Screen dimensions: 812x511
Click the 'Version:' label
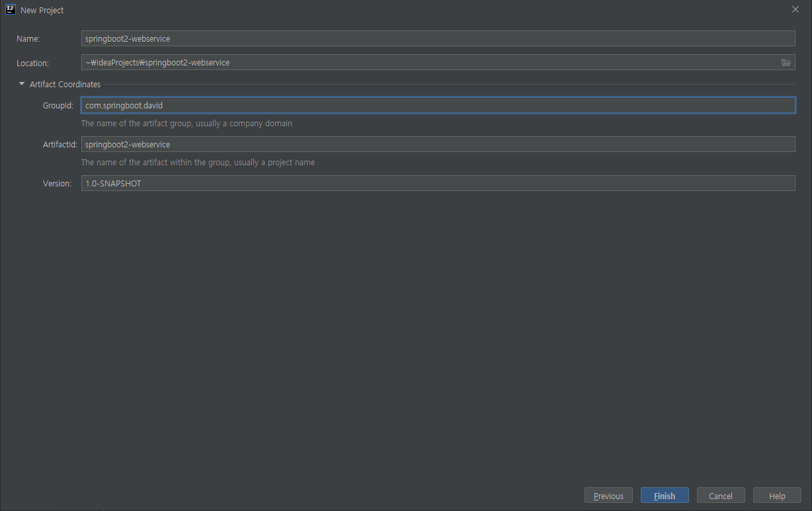[x=57, y=184]
